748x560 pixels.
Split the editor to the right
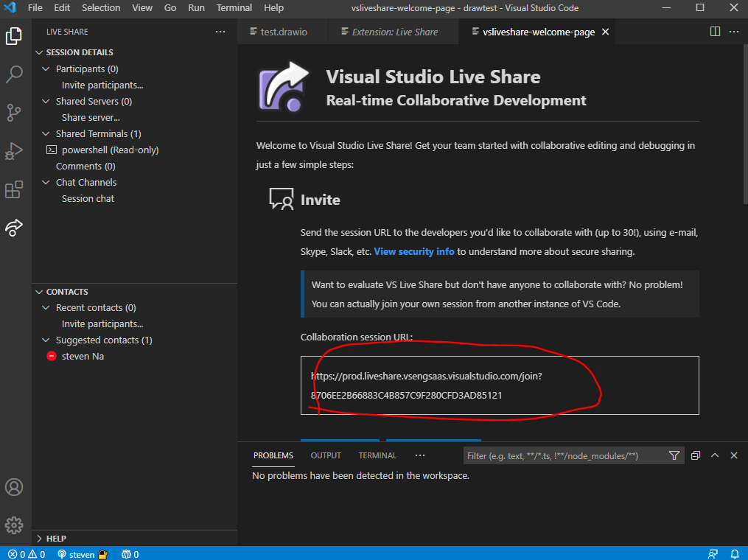point(715,32)
